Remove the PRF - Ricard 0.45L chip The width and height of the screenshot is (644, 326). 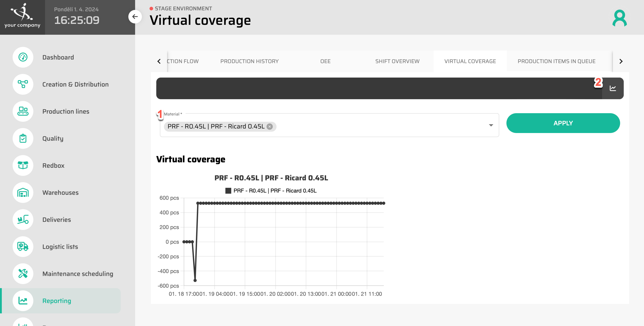270,127
